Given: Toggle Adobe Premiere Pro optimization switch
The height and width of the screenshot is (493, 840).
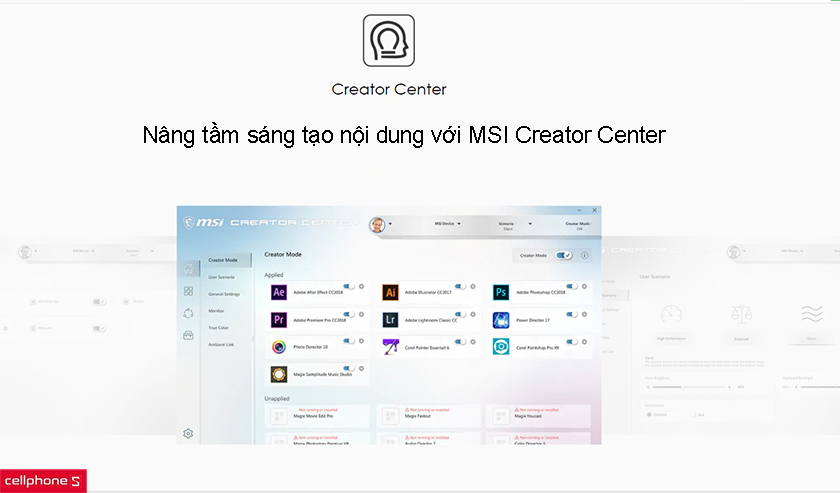Looking at the screenshot, I should point(349,314).
